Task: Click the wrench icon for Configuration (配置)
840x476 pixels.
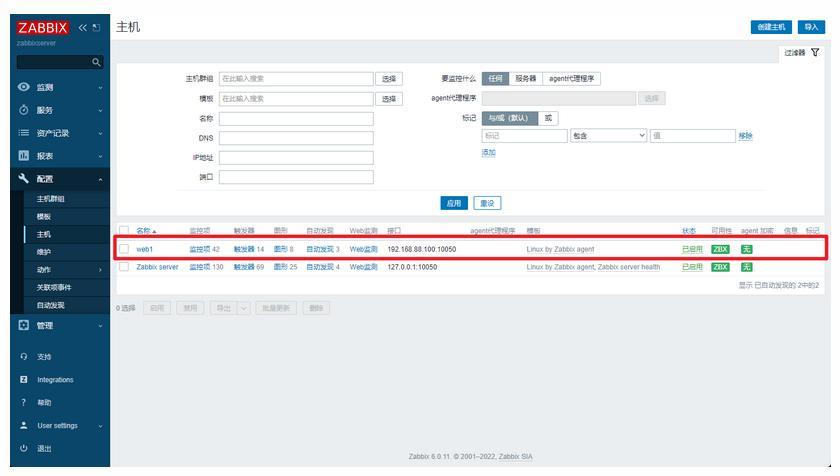Action: pyautogui.click(x=24, y=178)
